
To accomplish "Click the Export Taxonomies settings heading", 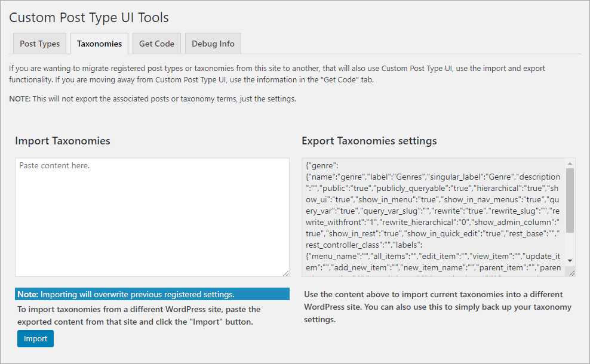I will pyautogui.click(x=368, y=141).
